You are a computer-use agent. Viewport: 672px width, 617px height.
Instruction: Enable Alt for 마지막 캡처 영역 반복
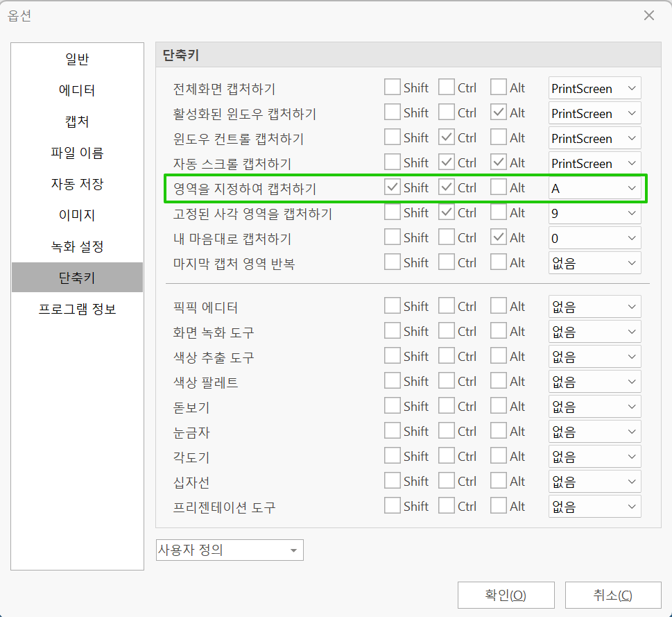[x=497, y=262]
